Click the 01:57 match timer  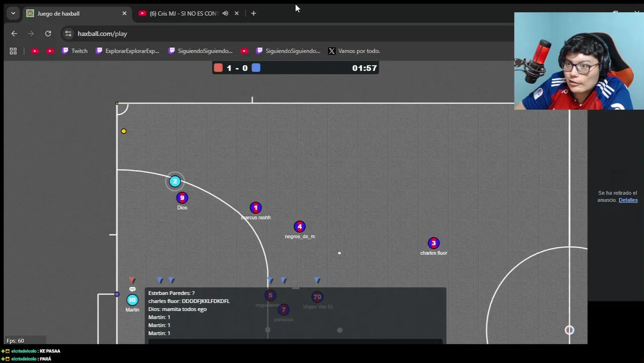click(x=364, y=68)
